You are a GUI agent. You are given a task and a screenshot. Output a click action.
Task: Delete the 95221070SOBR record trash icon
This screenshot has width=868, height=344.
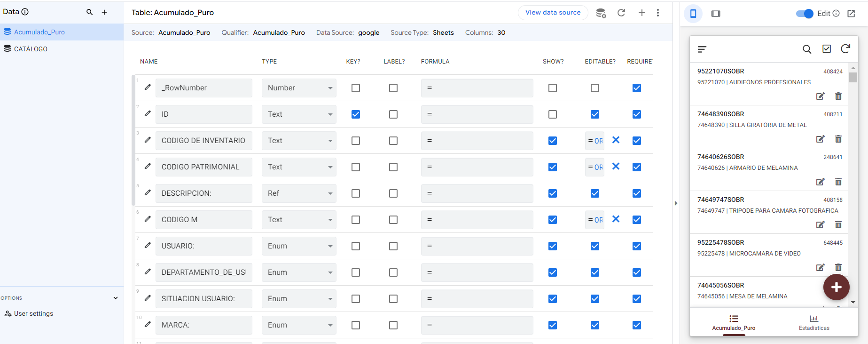click(838, 96)
